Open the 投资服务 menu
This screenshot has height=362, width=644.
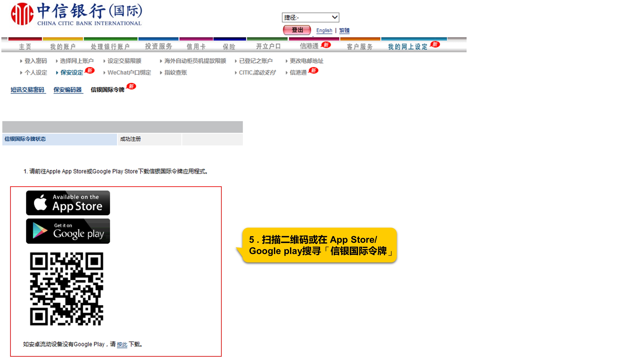tap(158, 46)
